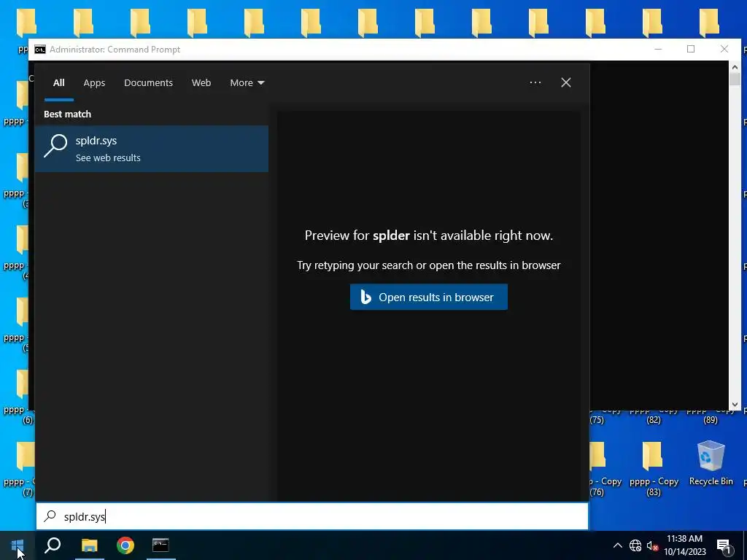
Task: Open the clock showing 11:38 AM
Action: (x=684, y=539)
